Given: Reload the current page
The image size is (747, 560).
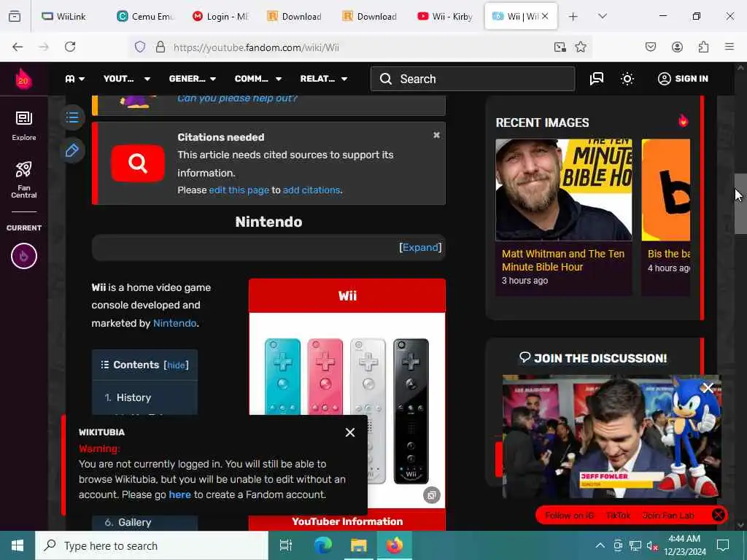Looking at the screenshot, I should point(70,47).
